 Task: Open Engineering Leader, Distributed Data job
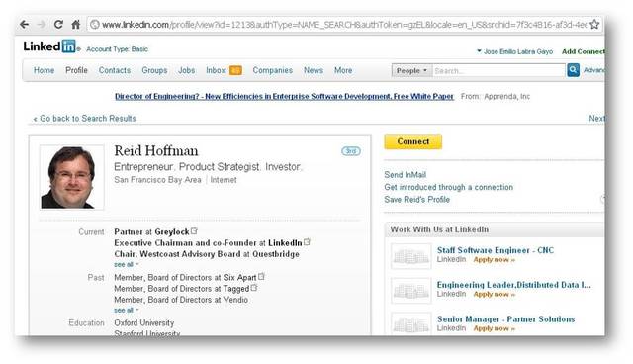point(514,285)
